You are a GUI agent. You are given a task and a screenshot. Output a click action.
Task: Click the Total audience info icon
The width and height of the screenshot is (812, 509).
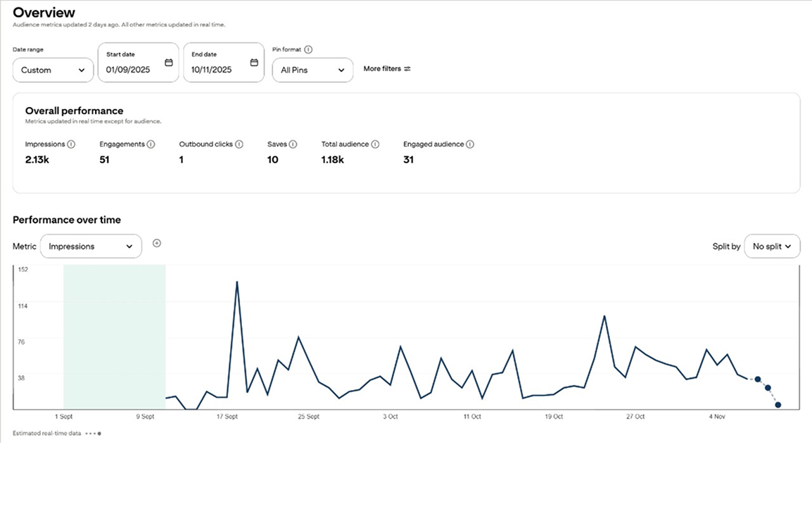[x=374, y=144]
